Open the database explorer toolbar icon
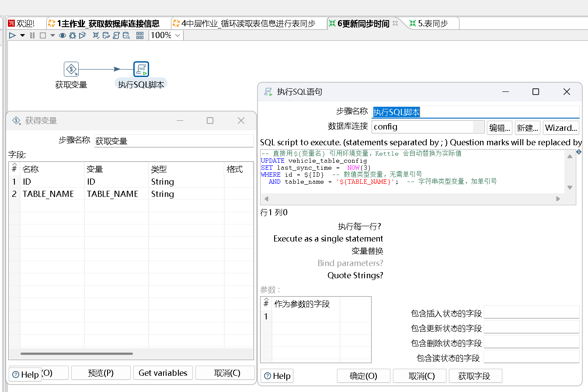 click(127, 35)
